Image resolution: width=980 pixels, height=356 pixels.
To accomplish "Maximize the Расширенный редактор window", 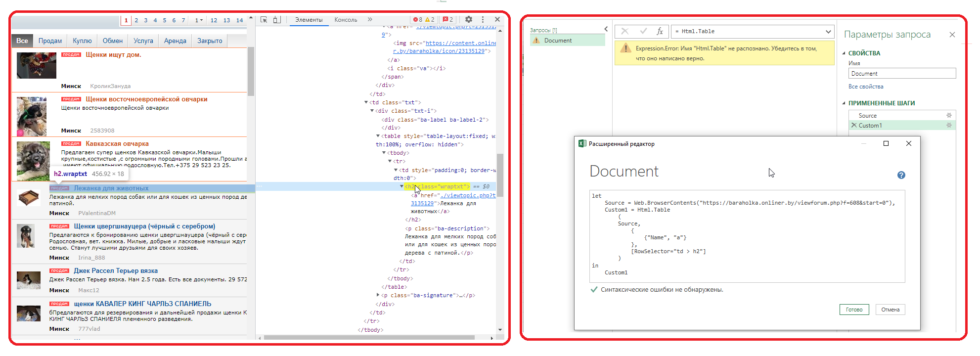I will click(x=886, y=143).
